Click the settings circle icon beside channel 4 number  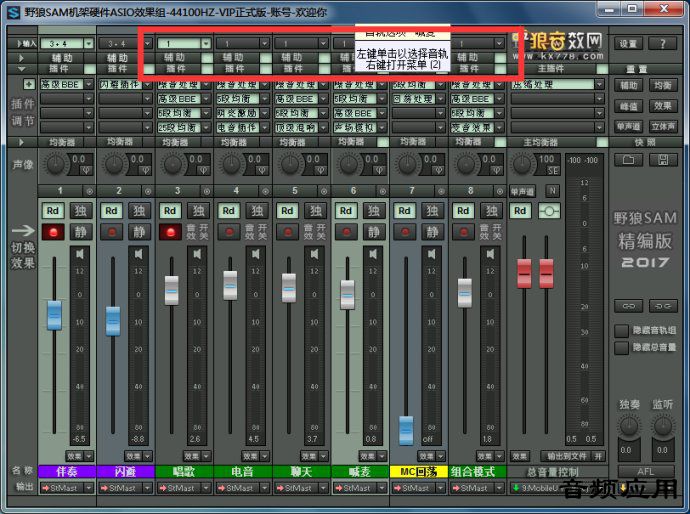pos(265,191)
